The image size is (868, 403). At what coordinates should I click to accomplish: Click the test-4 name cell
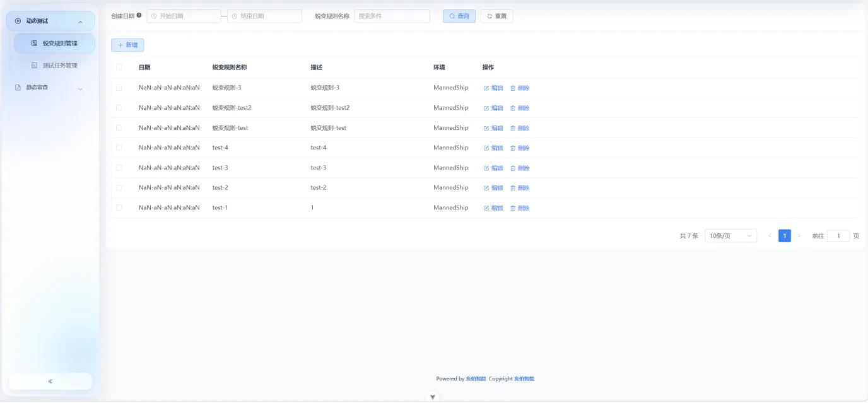221,148
